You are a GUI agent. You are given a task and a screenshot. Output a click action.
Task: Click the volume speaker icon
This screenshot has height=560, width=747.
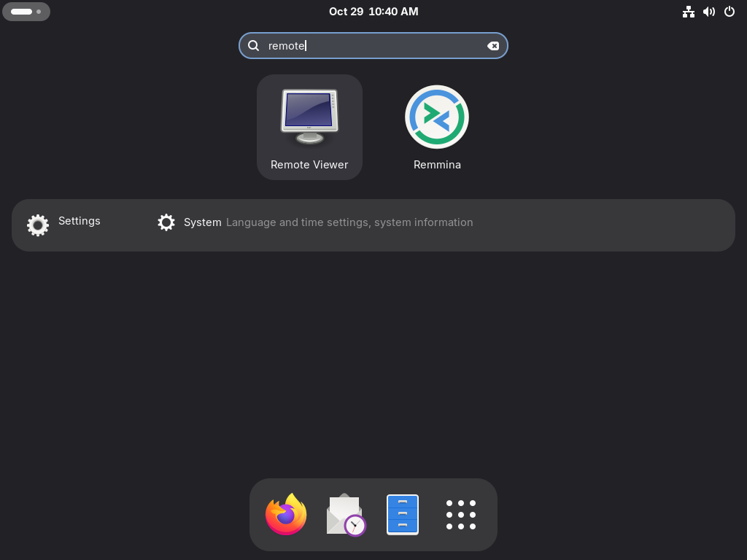pyautogui.click(x=708, y=12)
